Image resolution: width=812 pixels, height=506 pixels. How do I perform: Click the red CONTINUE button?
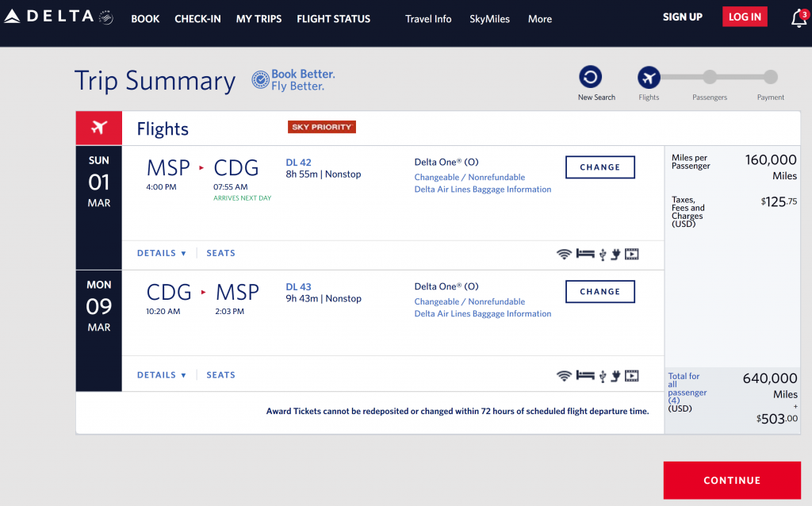tap(732, 480)
